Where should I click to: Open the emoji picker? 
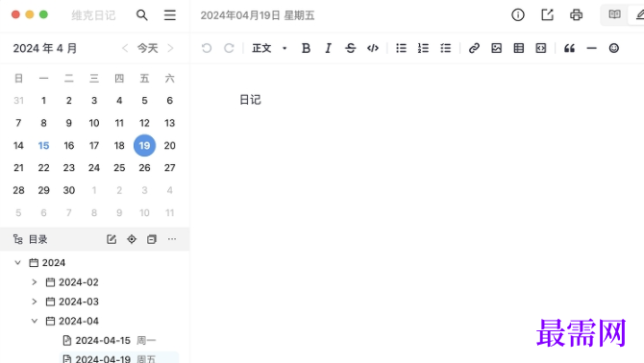pyautogui.click(x=613, y=48)
